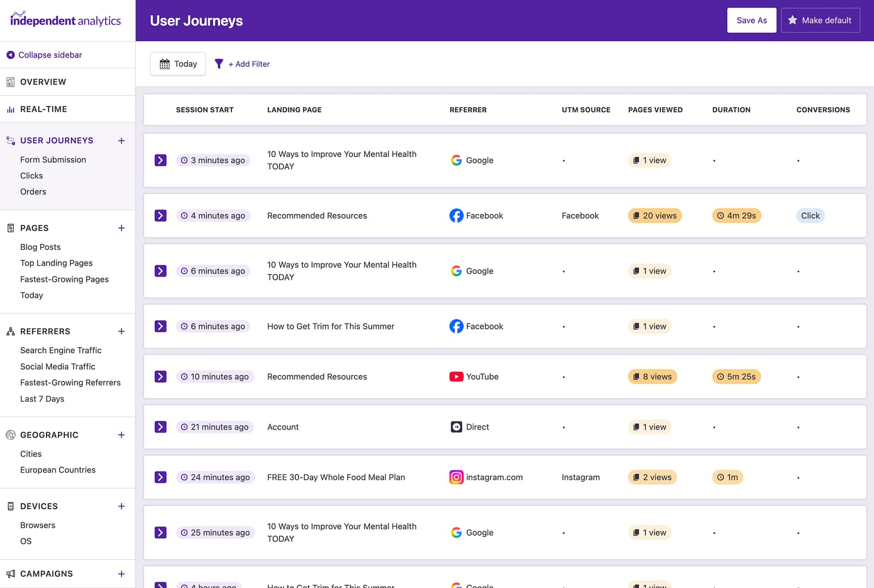The image size is (874, 588).
Task: Select the Geographic globe icon
Action: [x=10, y=435]
